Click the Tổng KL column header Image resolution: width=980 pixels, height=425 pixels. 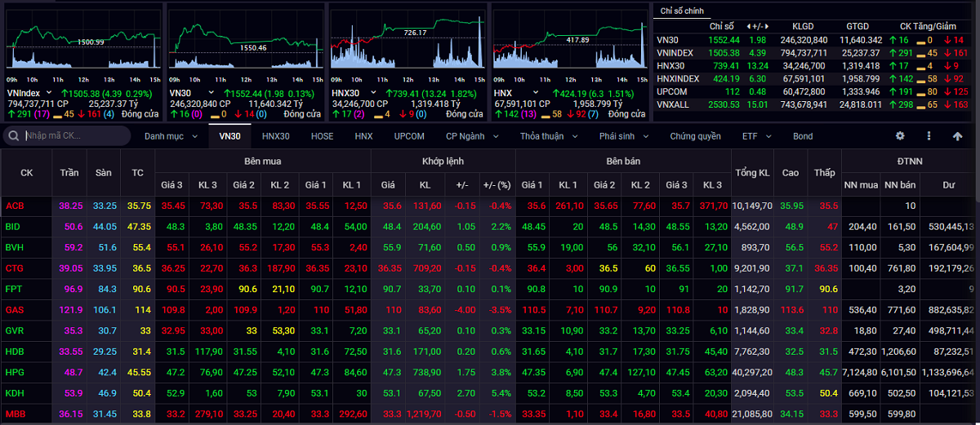(x=751, y=173)
